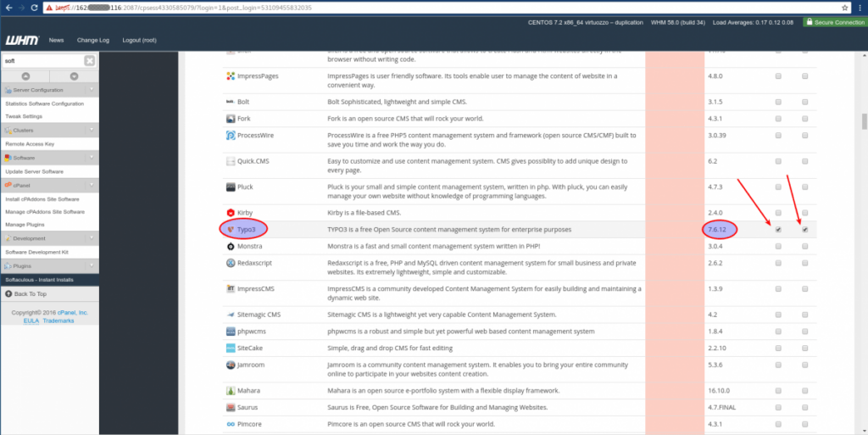Open the News menu item

56,41
